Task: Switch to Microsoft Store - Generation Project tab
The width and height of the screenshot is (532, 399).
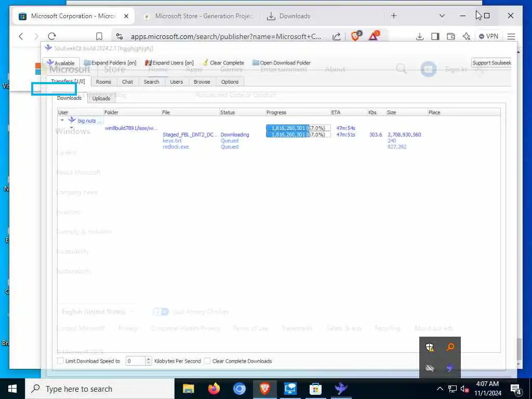Action: 198,16
